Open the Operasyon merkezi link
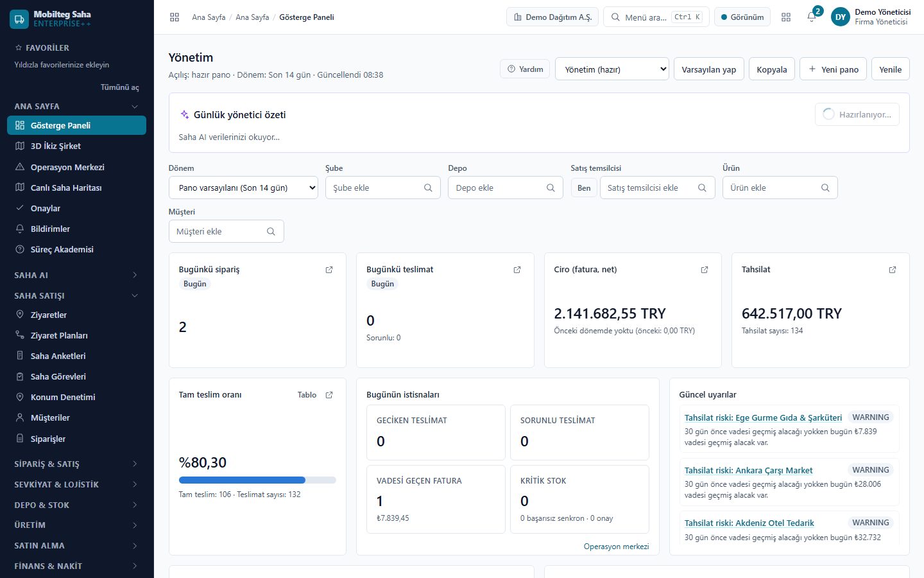The width and height of the screenshot is (924, 578). pos(616,547)
